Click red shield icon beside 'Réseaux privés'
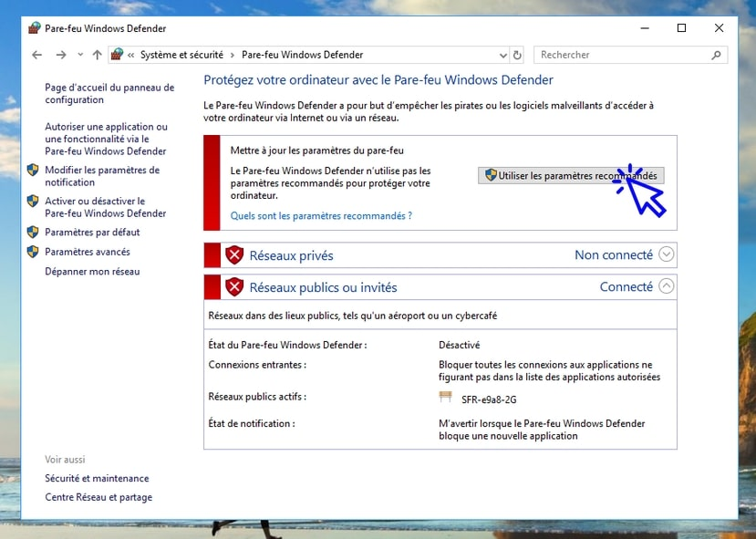The width and height of the screenshot is (756, 539). [x=234, y=255]
